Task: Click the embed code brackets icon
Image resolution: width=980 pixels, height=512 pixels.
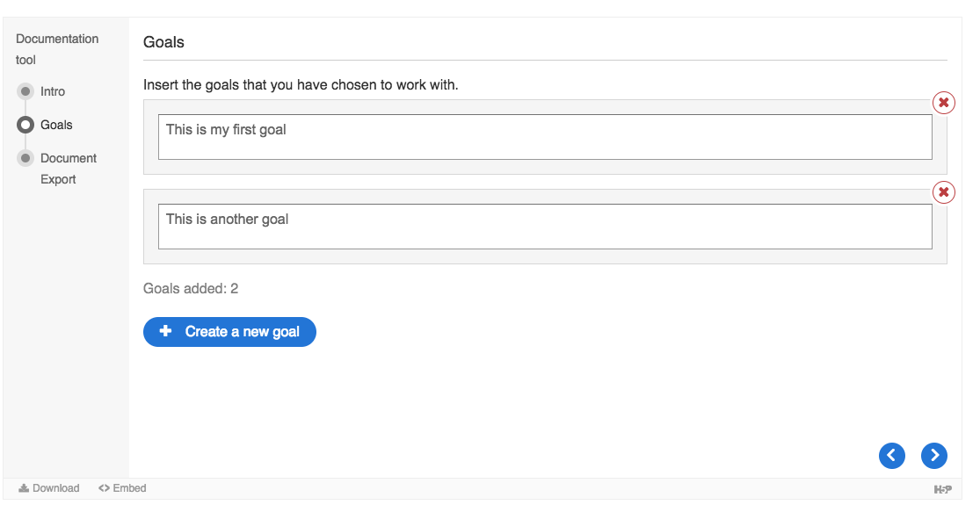Action: coord(104,488)
